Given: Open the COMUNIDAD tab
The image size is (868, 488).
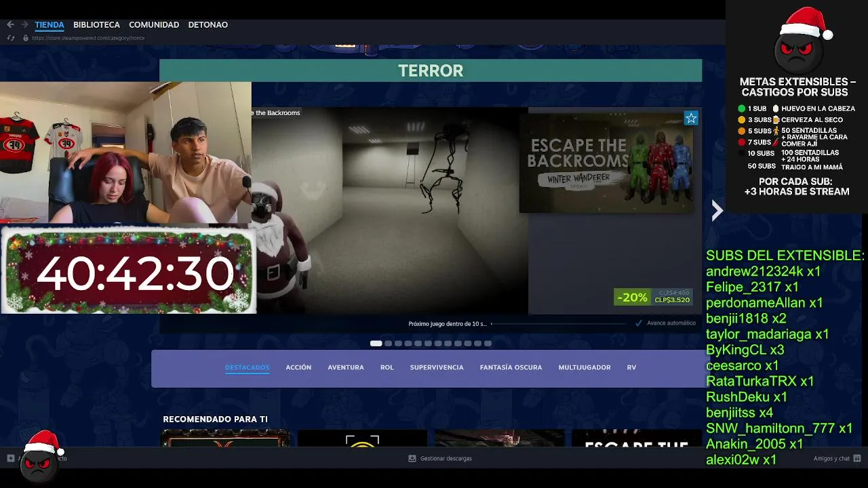Looking at the screenshot, I should pyautogui.click(x=154, y=24).
